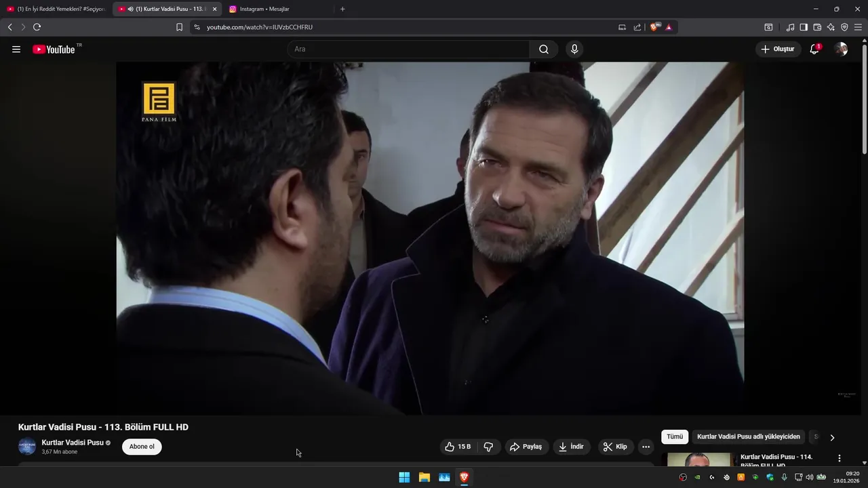868x488 pixels.
Task: Open the account avatar menu
Action: [841, 49]
